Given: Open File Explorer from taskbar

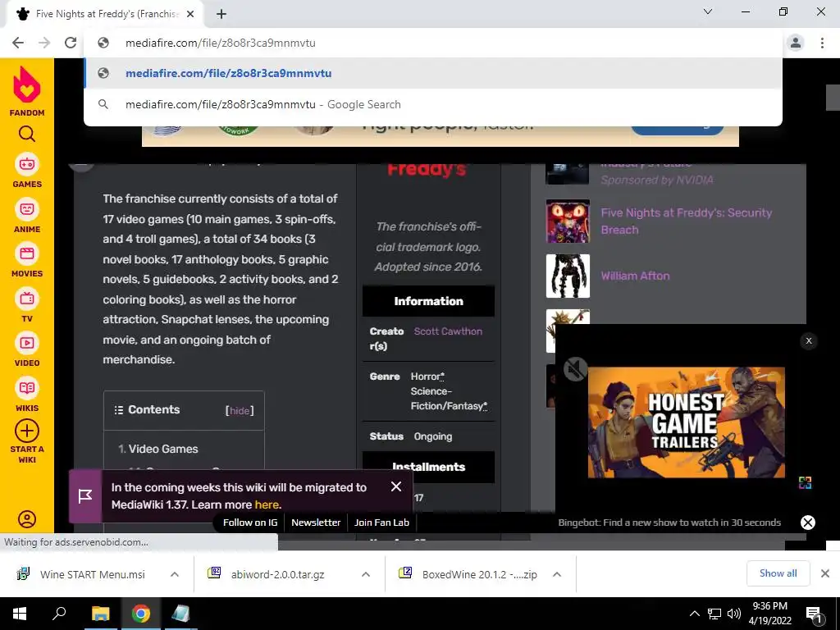Looking at the screenshot, I should [100, 614].
